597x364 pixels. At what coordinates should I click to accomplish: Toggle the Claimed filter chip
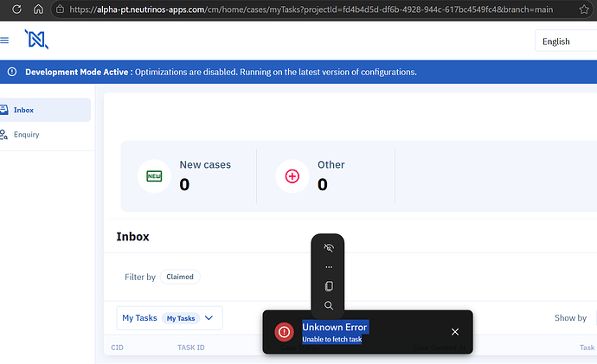coord(180,277)
